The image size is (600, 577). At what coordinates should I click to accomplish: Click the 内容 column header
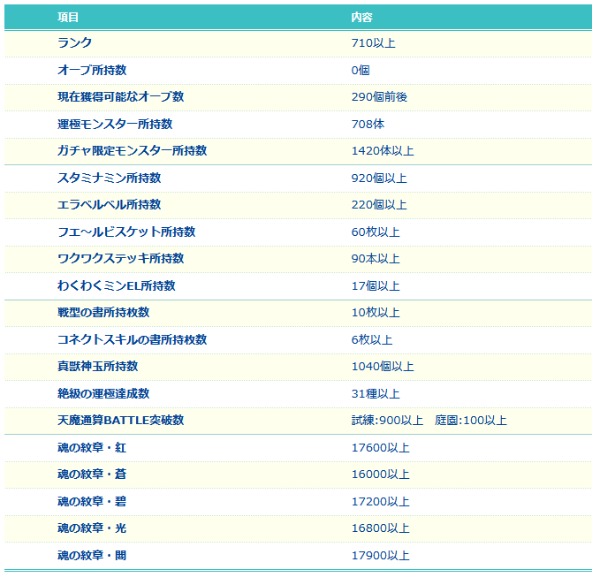[x=362, y=17]
